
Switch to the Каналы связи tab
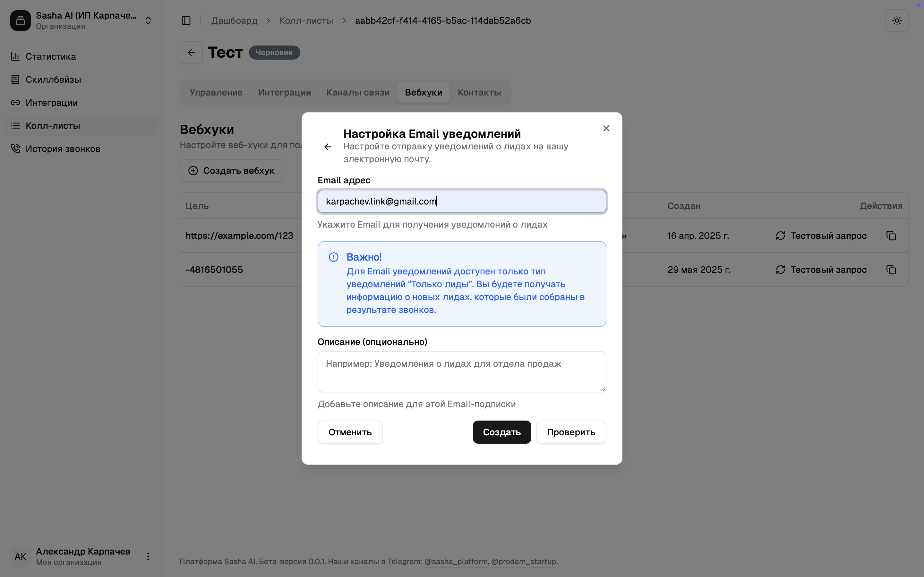coord(358,92)
